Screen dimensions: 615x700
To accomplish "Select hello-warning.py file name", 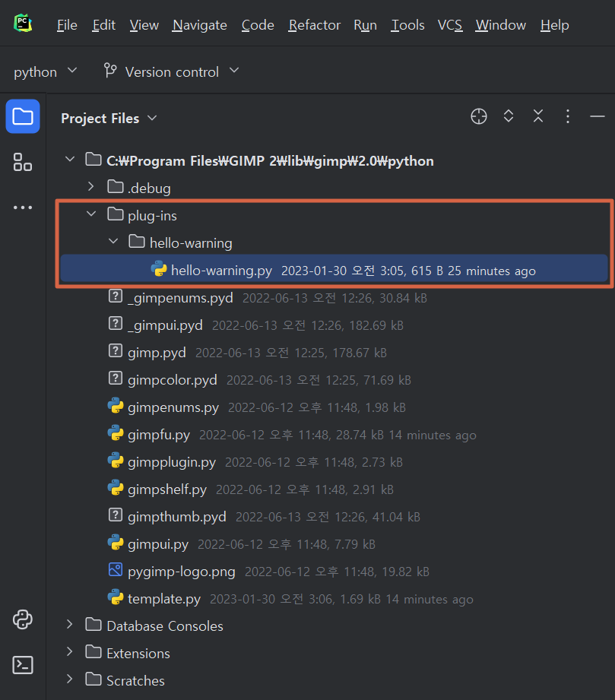I will tap(221, 271).
